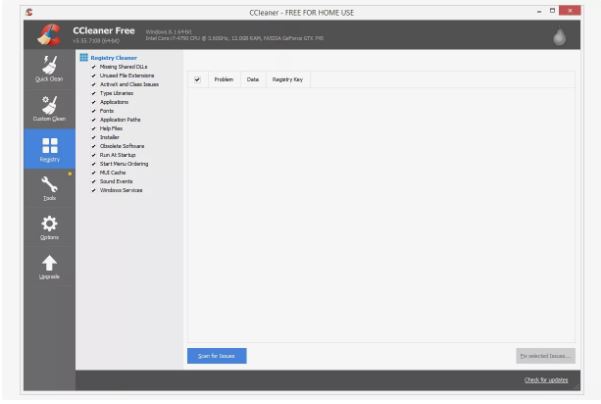This screenshot has width=601, height=404.
Task: Toggle Help Files checkbox
Action: pyautogui.click(x=94, y=128)
